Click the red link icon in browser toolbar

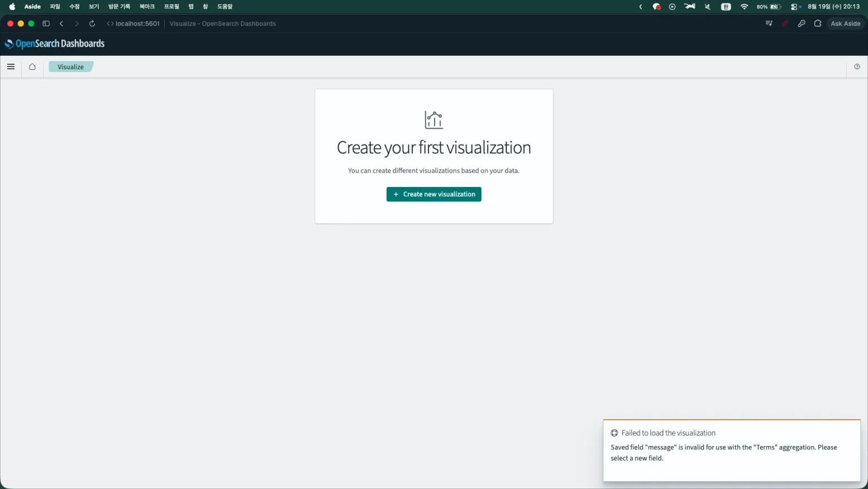[785, 23]
